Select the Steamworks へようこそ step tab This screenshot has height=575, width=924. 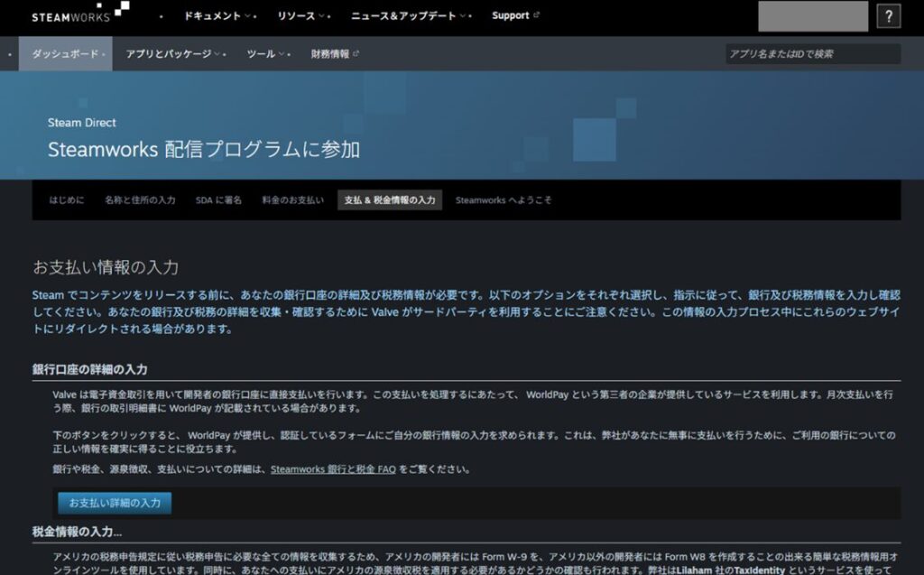(x=504, y=200)
